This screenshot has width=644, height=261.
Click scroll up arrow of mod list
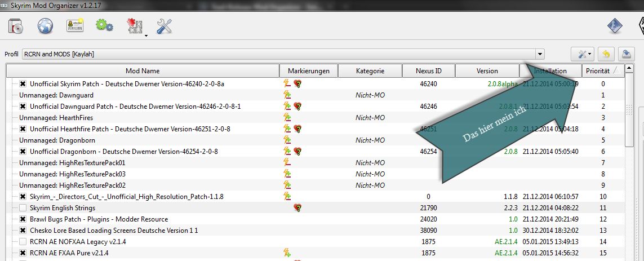(x=629, y=68)
